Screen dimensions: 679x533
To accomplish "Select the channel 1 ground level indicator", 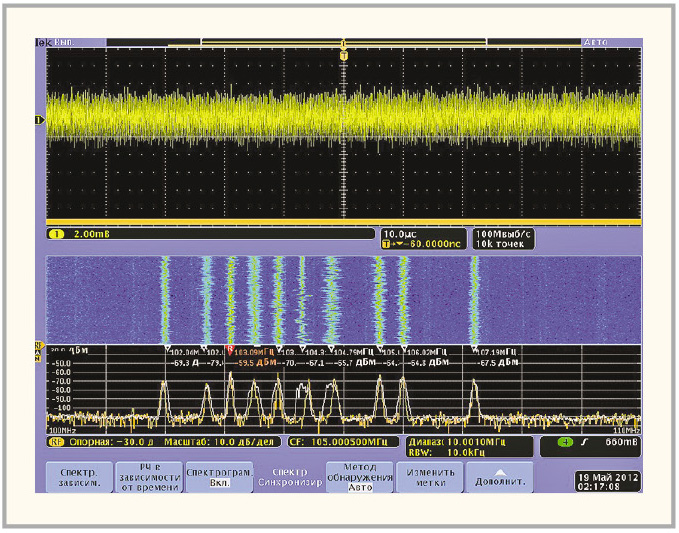I will (x=40, y=120).
